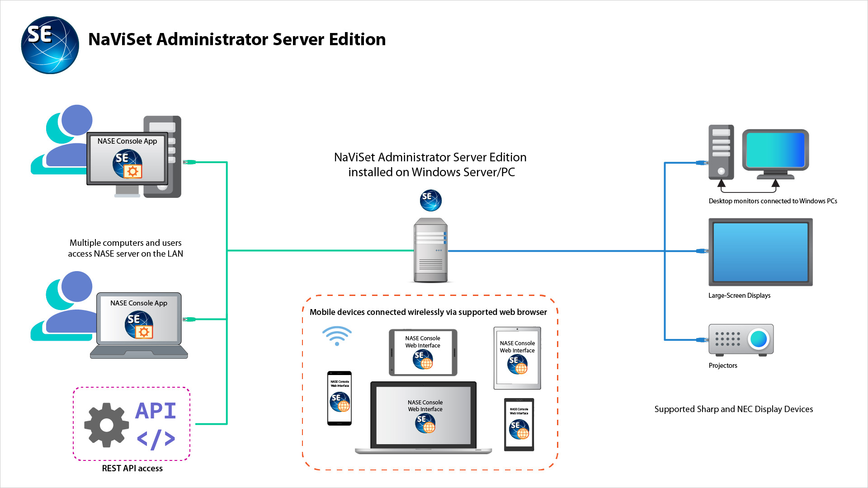Click the projector icon

[x=741, y=340]
